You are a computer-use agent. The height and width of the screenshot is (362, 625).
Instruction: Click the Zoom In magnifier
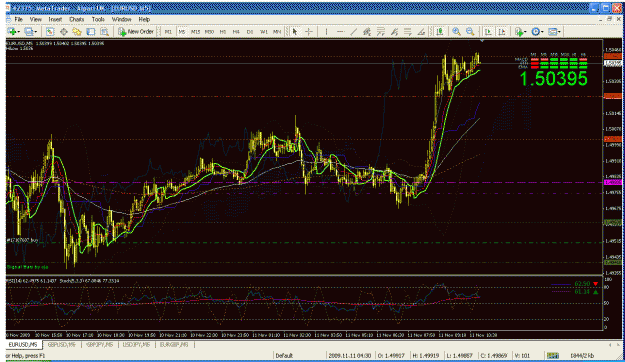[x=456, y=31]
